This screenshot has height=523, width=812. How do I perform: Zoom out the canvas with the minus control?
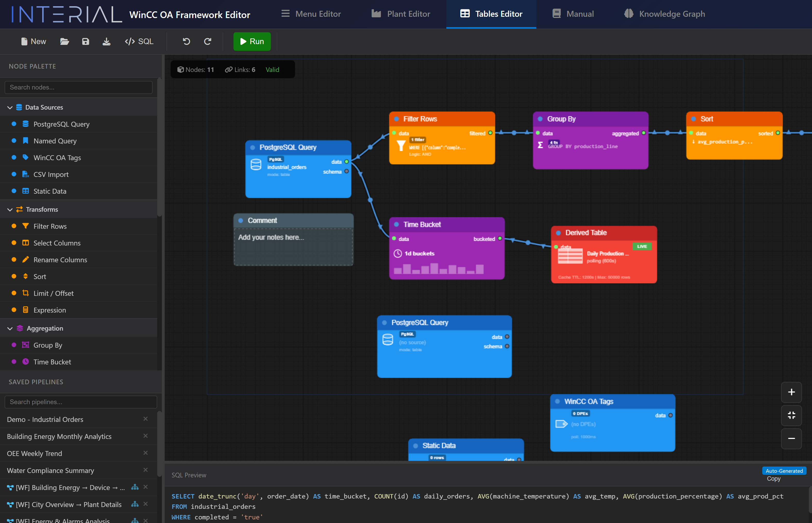click(x=791, y=438)
